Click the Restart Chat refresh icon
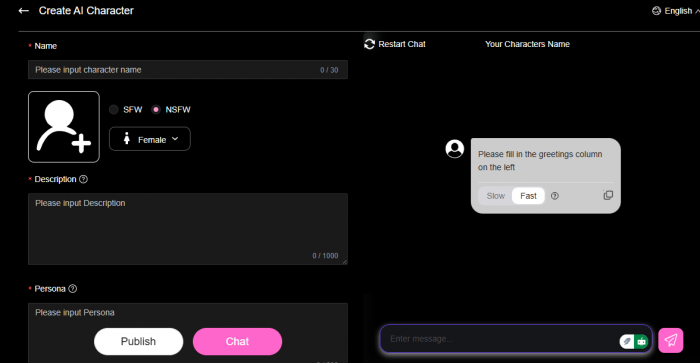The height and width of the screenshot is (363, 700). [x=369, y=44]
